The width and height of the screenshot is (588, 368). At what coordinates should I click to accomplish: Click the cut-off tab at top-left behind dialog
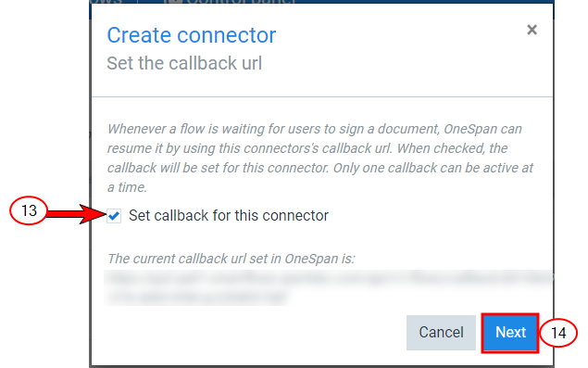coord(106,2)
